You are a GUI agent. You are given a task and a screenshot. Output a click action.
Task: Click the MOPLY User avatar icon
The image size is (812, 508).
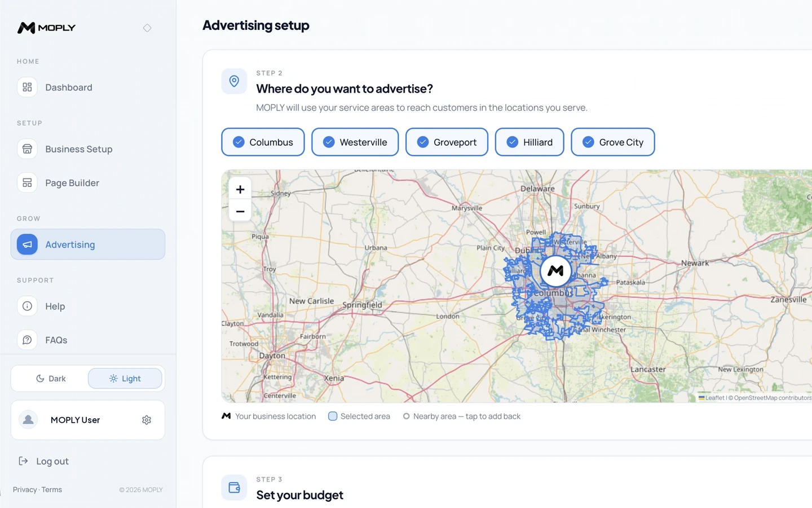click(x=28, y=420)
